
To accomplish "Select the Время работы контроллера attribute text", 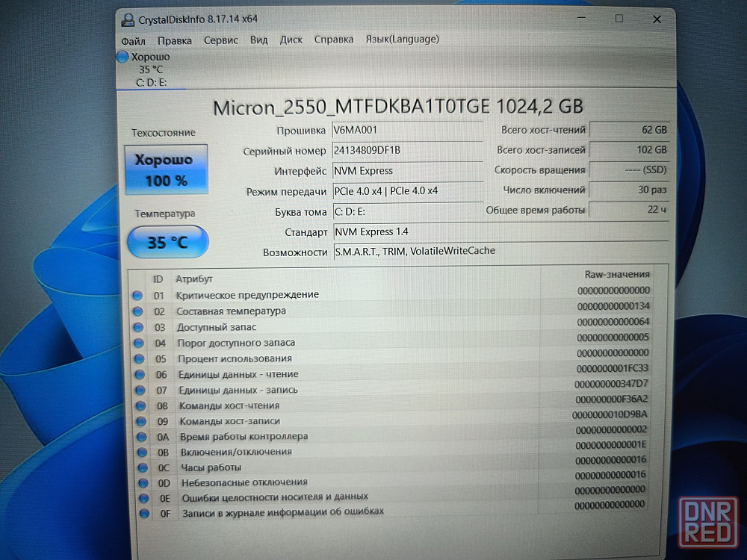I will (244, 436).
